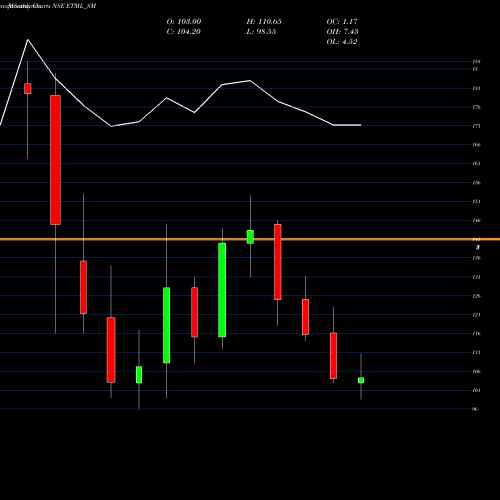
Task: Select the OL: 4.52 reading
Action: (x=342, y=42)
